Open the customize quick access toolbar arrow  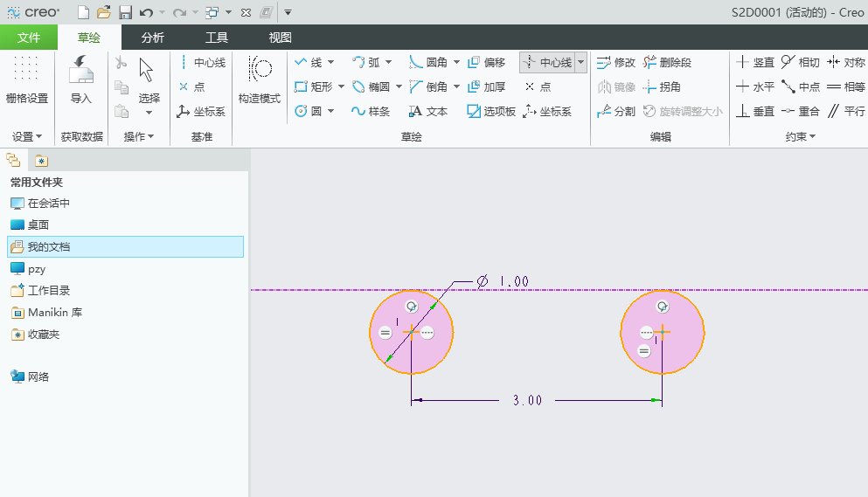tap(288, 12)
